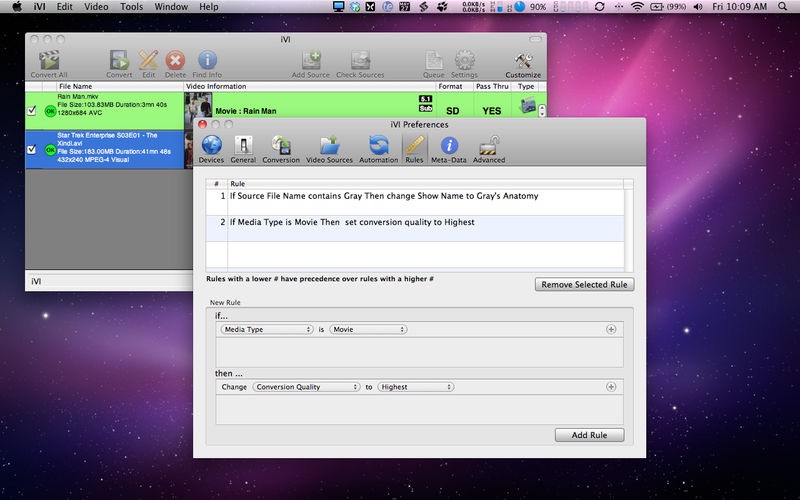The height and width of the screenshot is (500, 800).
Task: Select rule 1 about Gray's Anatomy
Action: point(415,202)
